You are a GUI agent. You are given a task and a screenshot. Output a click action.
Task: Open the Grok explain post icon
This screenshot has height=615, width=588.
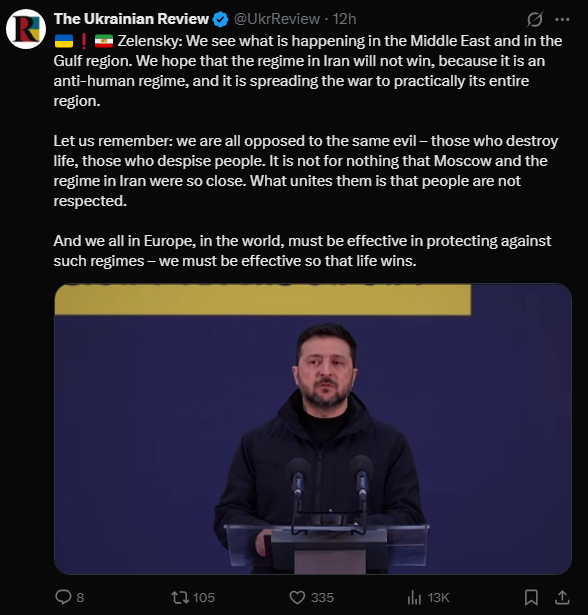pyautogui.click(x=535, y=19)
